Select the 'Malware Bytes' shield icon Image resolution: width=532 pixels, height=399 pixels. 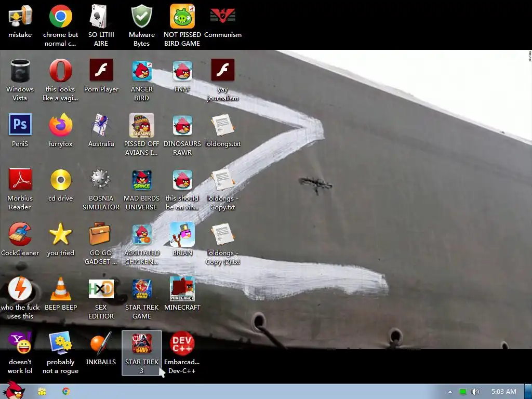click(141, 16)
